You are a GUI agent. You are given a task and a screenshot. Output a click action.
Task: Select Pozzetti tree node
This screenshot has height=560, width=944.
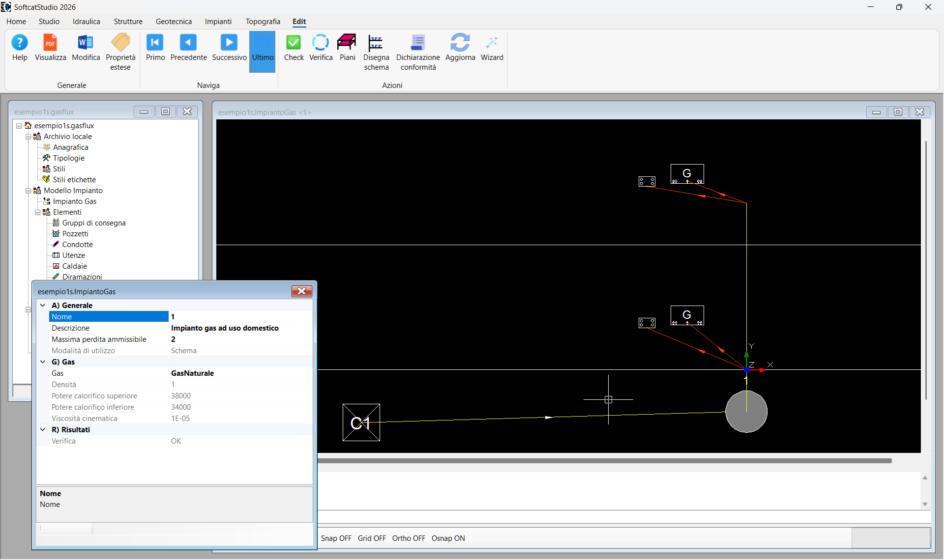click(75, 234)
